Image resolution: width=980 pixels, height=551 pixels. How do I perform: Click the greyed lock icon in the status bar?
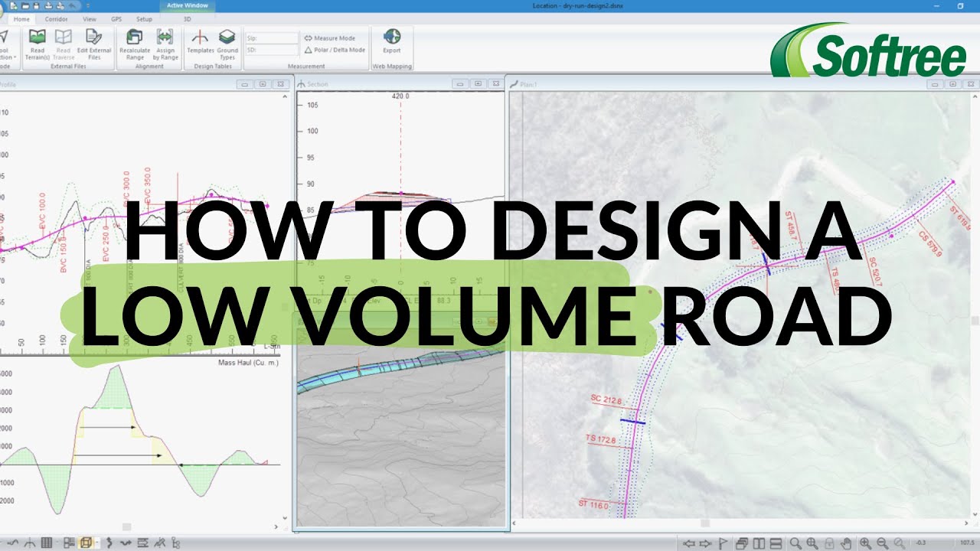(829, 543)
